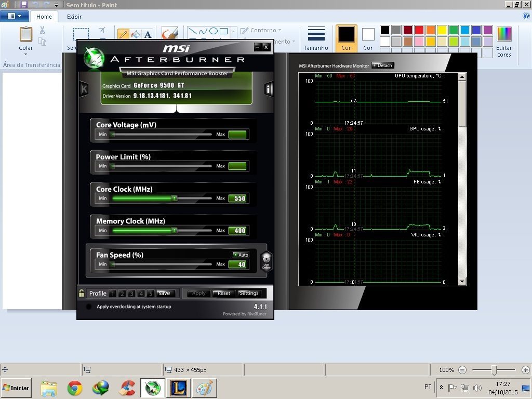This screenshot has width=532, height=399.
Task: Select profile slot 1
Action: click(x=113, y=294)
